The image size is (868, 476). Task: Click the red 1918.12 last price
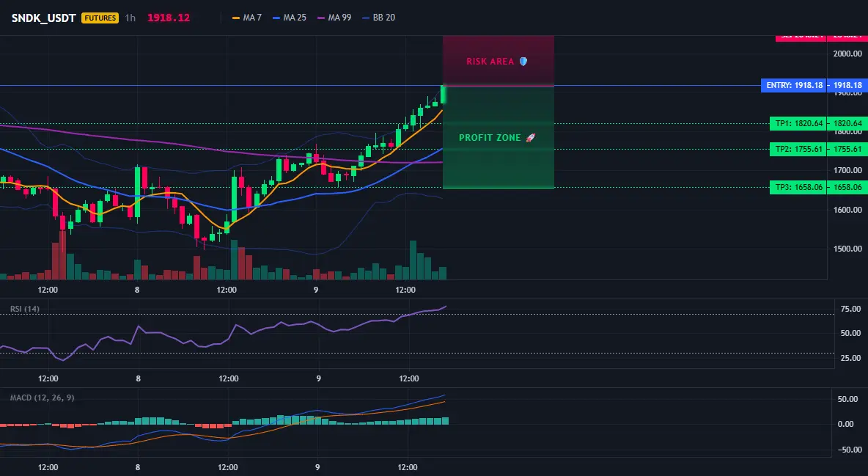tap(169, 18)
